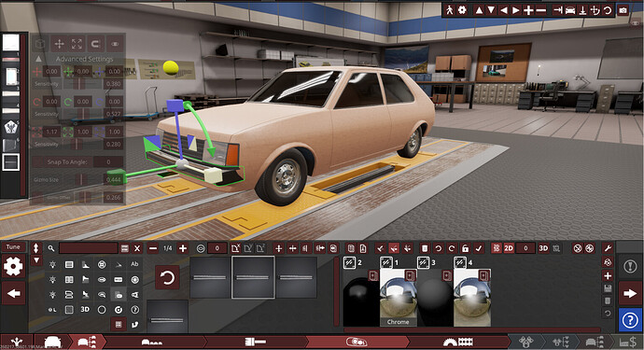
Task: Click the walking person camera mode
Action: (x=449, y=10)
